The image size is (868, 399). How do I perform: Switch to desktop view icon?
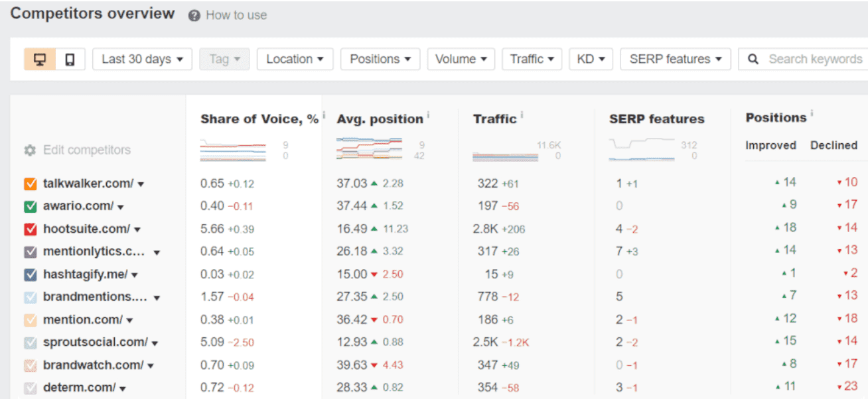[39, 59]
